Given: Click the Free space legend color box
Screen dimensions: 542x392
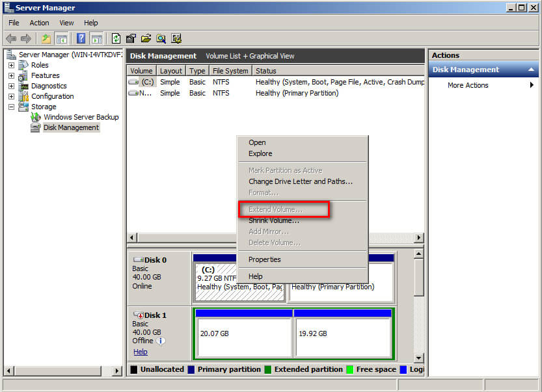Looking at the screenshot, I should [x=350, y=369].
